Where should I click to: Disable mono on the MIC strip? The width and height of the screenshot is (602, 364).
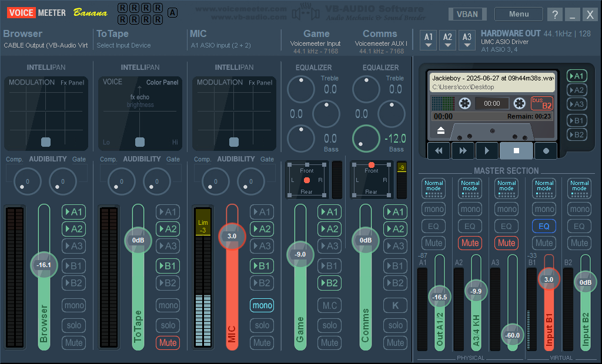coord(262,305)
